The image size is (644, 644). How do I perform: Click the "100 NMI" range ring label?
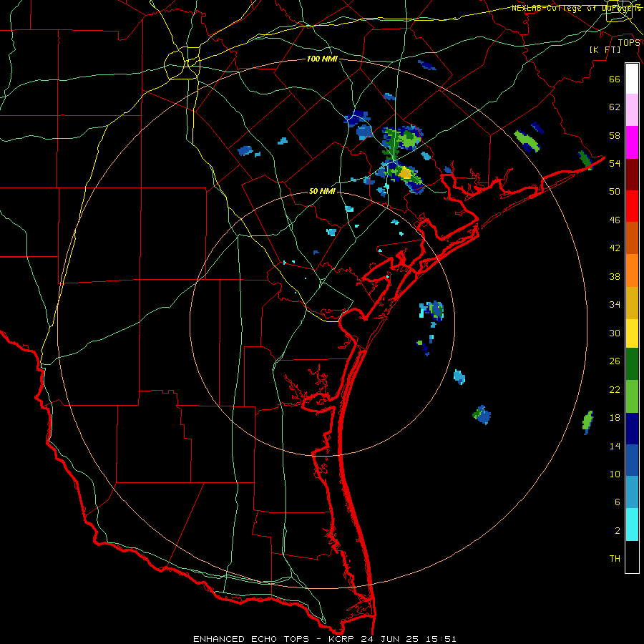(322, 59)
